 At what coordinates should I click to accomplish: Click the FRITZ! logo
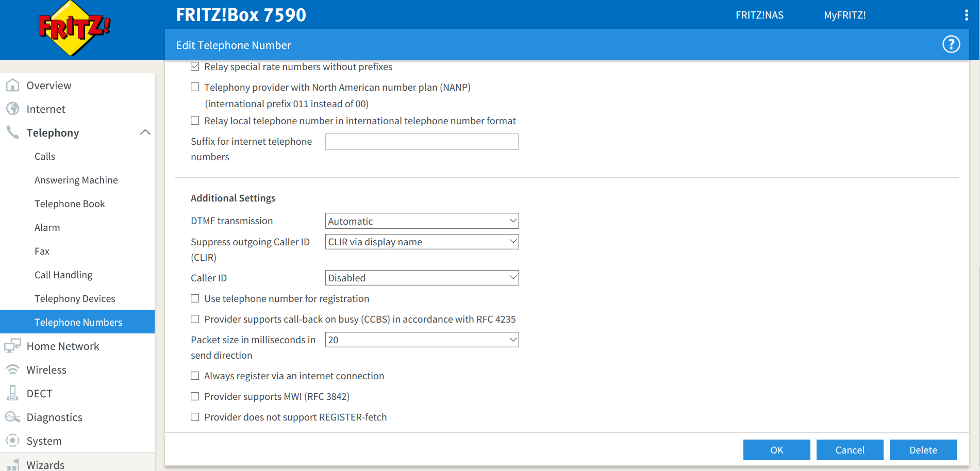74,28
